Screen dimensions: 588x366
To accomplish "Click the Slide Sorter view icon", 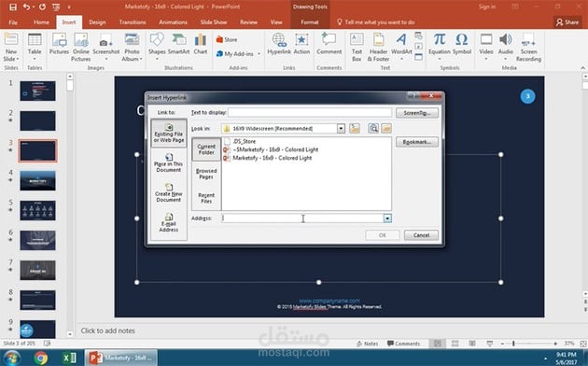I will pos(455,344).
